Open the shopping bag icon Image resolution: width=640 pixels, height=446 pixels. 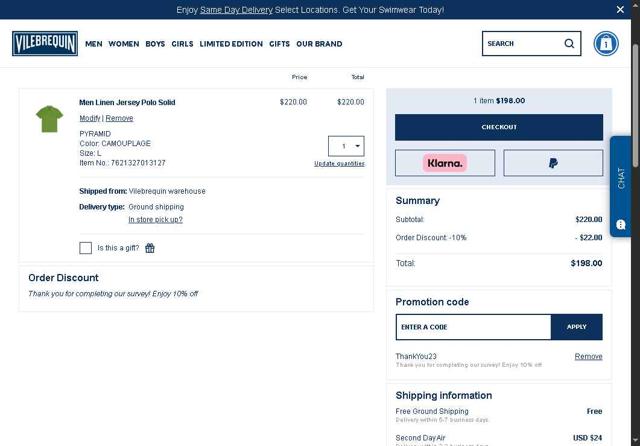[x=606, y=43]
